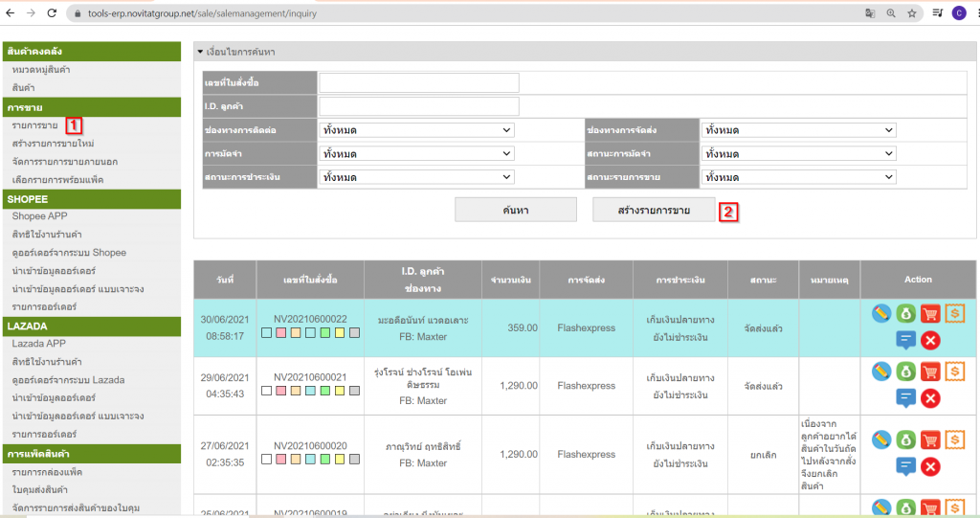
Task: Open the ช่องทางการติดต่อ dropdown
Action: [416, 130]
